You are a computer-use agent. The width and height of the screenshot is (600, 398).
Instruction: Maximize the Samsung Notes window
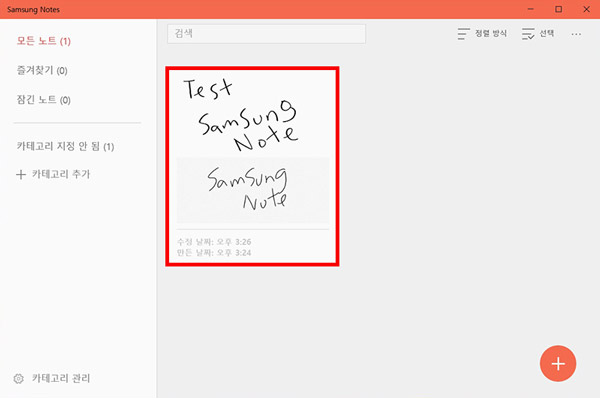click(559, 9)
